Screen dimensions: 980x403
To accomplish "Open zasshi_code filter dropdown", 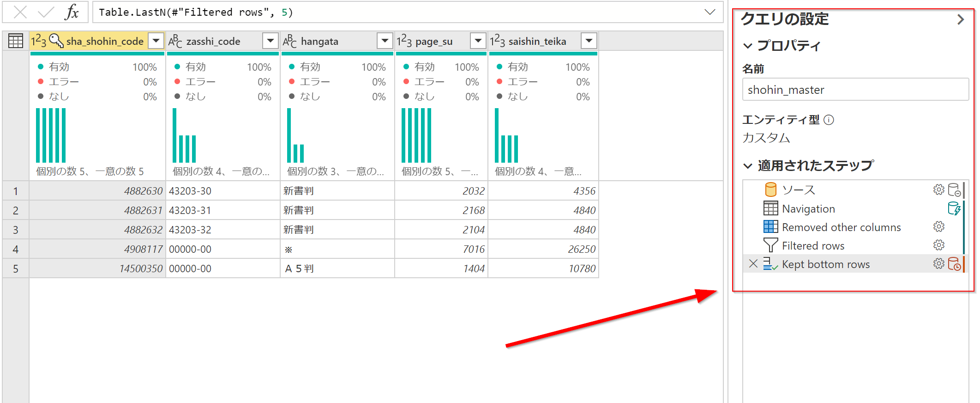I will pyautogui.click(x=271, y=41).
